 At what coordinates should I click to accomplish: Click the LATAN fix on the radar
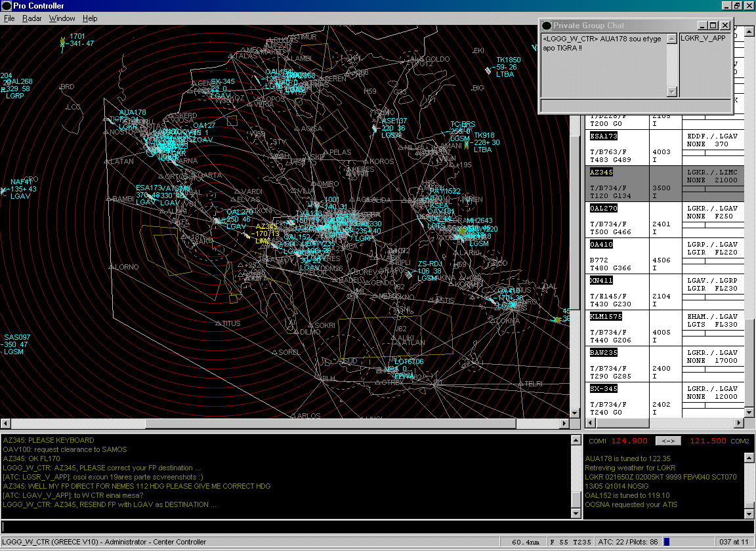tap(119, 161)
